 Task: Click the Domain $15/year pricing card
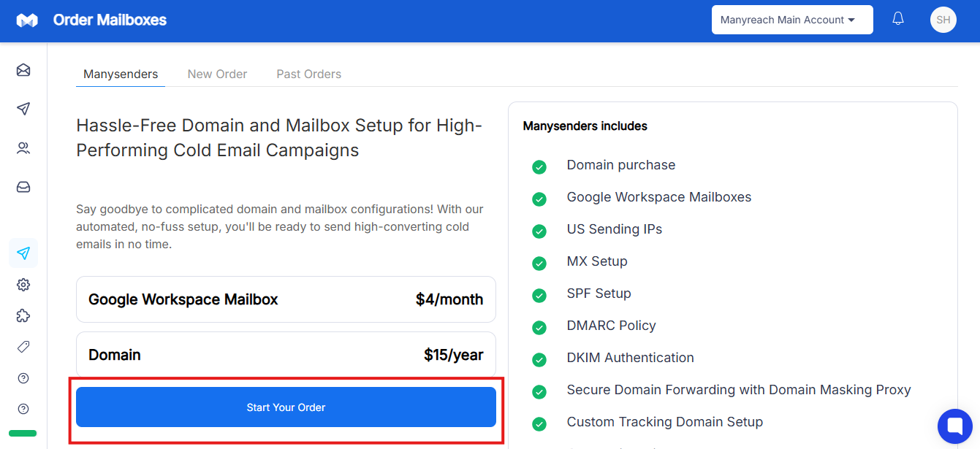tap(286, 355)
